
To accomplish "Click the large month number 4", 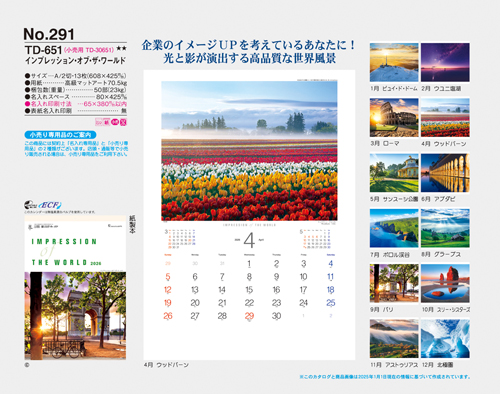I will (x=249, y=240).
